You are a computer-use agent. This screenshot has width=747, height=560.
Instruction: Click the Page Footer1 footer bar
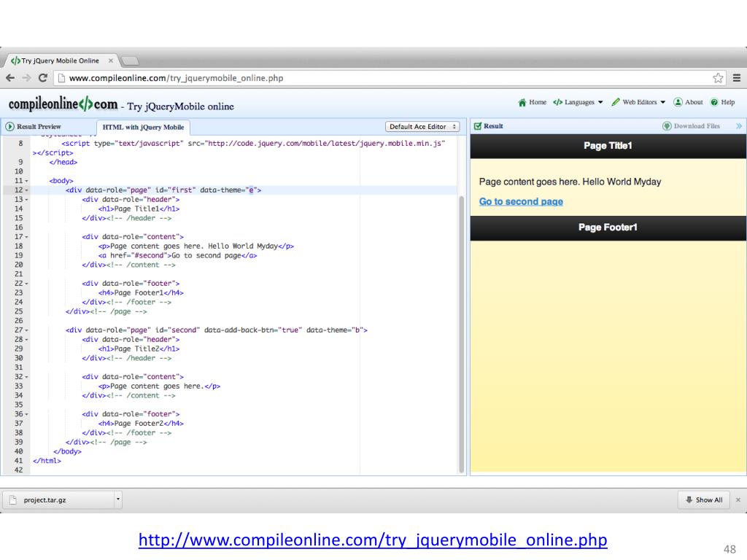point(608,227)
